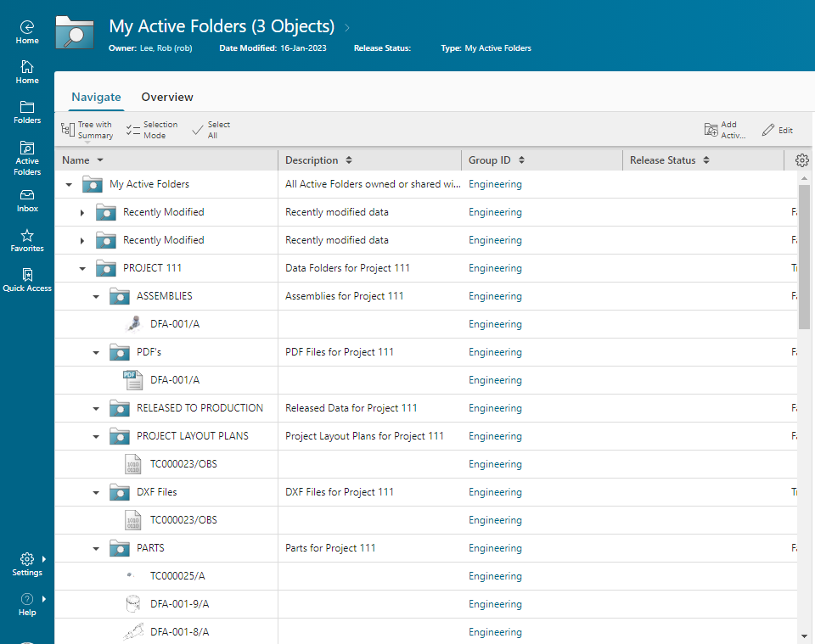Open Tree with Summary view dropdown
This screenshot has height=644, width=815.
click(x=87, y=130)
